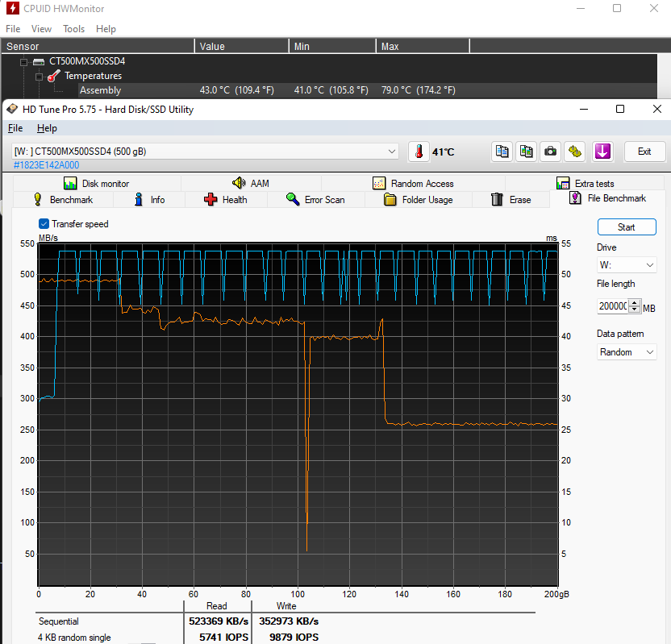Open the Drive W: dropdown

[627, 264]
